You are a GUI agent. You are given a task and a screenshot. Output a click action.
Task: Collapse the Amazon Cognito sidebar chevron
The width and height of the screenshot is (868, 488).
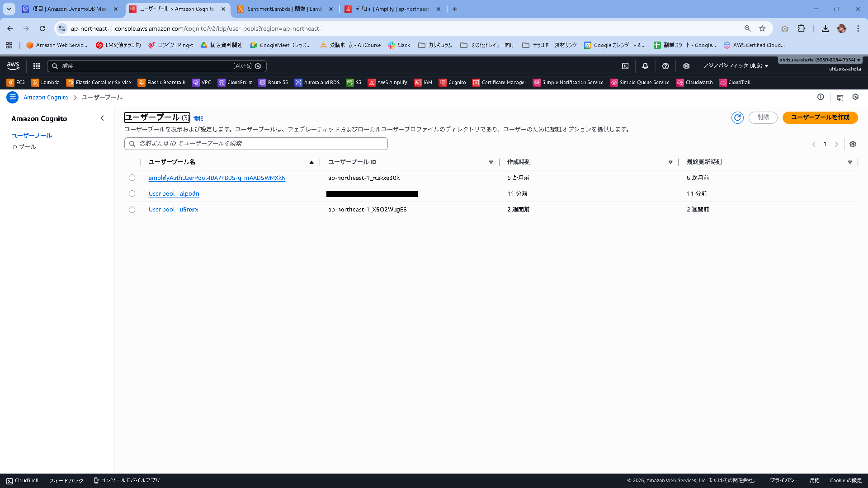102,118
